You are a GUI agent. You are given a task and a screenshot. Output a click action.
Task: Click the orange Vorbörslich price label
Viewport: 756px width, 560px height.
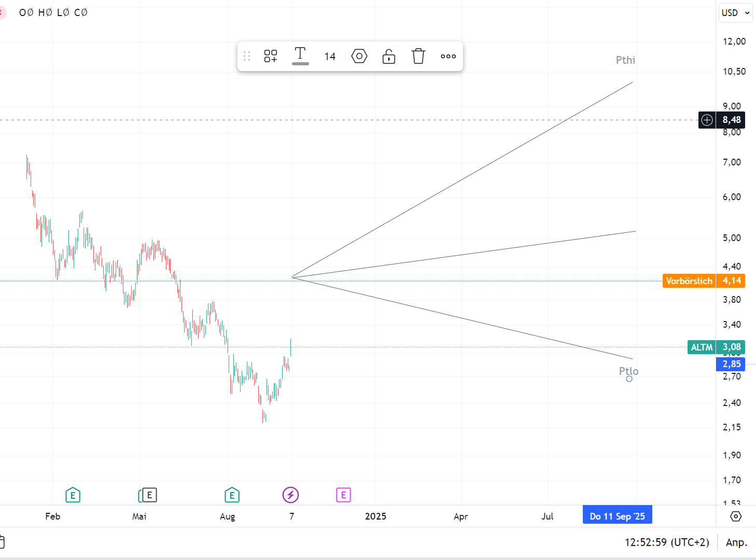pos(689,281)
